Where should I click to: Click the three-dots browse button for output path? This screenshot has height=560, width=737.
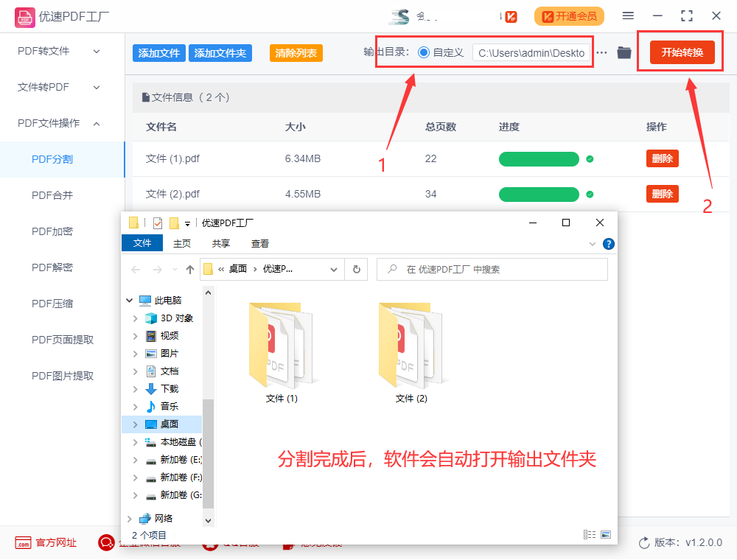tap(601, 52)
